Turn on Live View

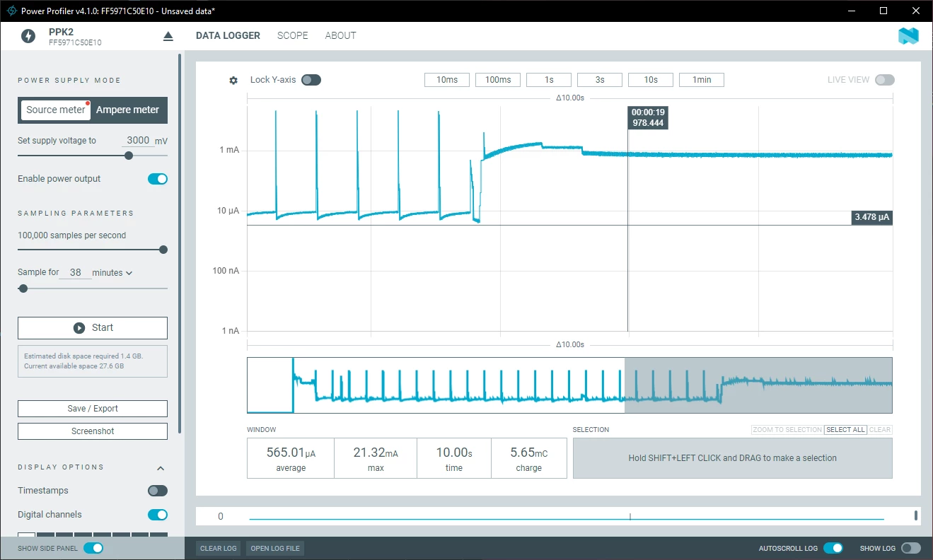tap(885, 80)
